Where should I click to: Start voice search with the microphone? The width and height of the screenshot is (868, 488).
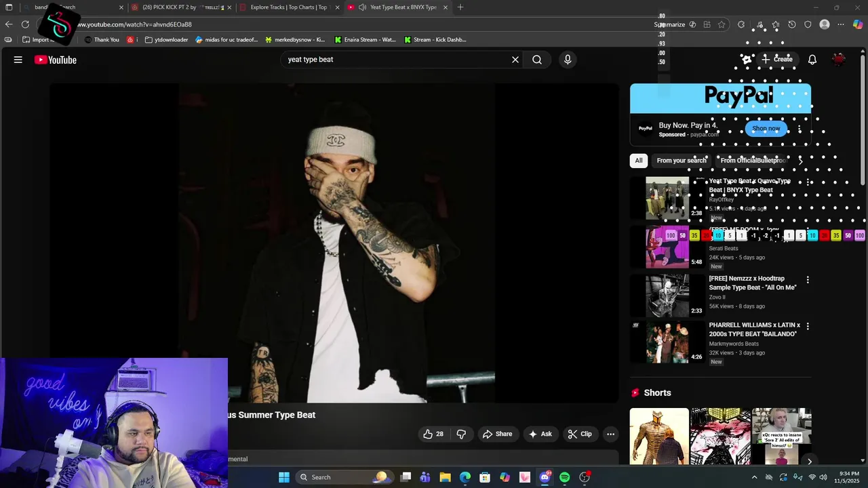[x=568, y=60]
